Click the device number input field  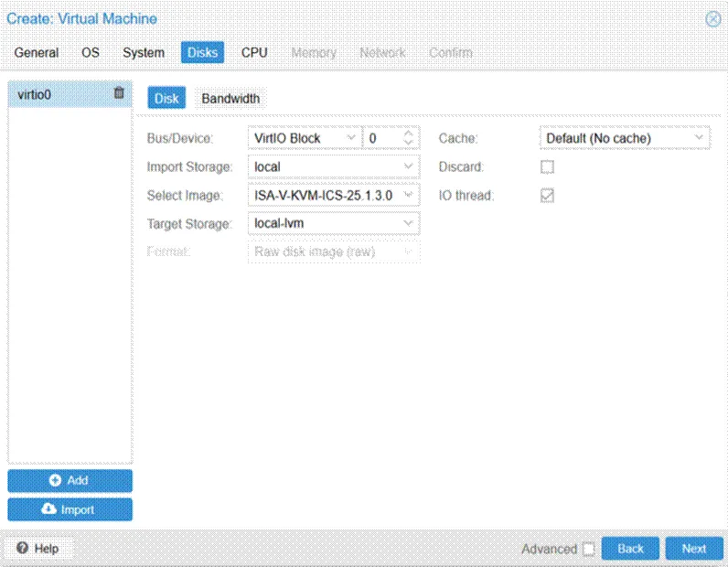(x=383, y=138)
